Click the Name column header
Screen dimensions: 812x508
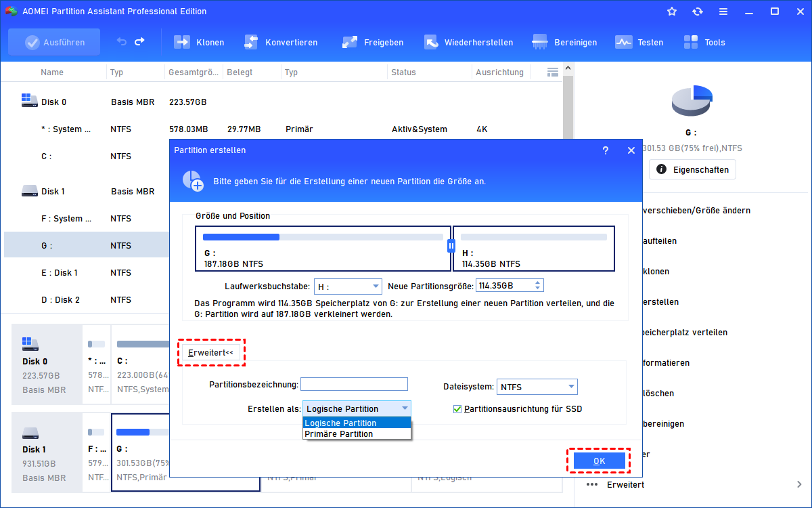[x=52, y=72]
